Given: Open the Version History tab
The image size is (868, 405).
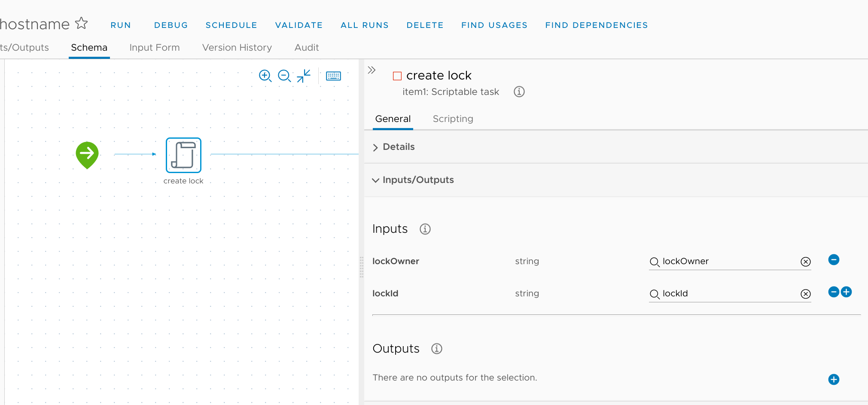Looking at the screenshot, I should pyautogui.click(x=237, y=48).
